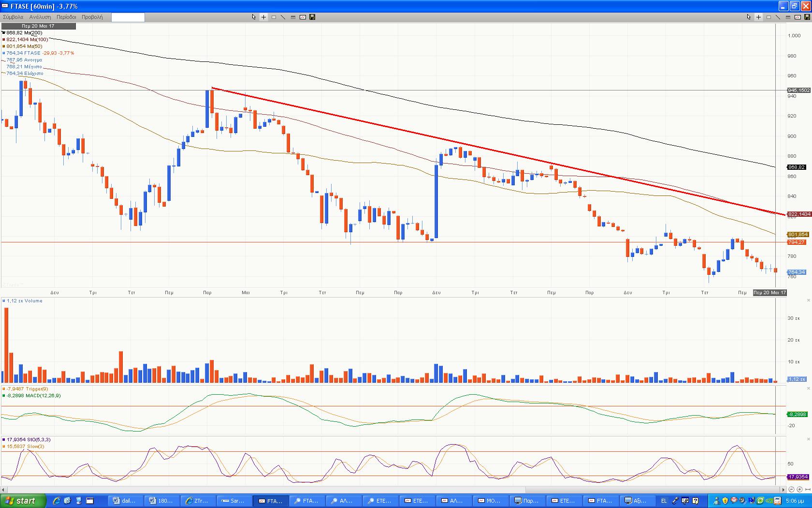Click the Slow(3) legend label
This screenshot has height=508, width=812.
click(23, 447)
